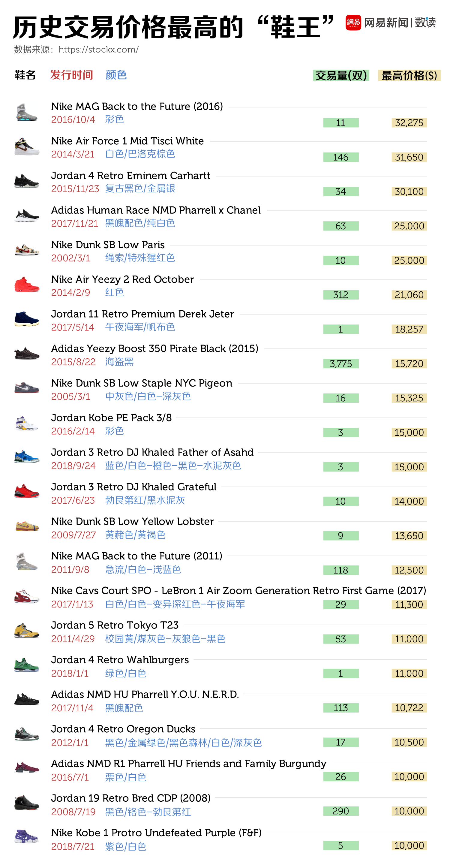Click the 最高价格($) column header
This screenshot has width=450, height=868.
tap(409, 75)
